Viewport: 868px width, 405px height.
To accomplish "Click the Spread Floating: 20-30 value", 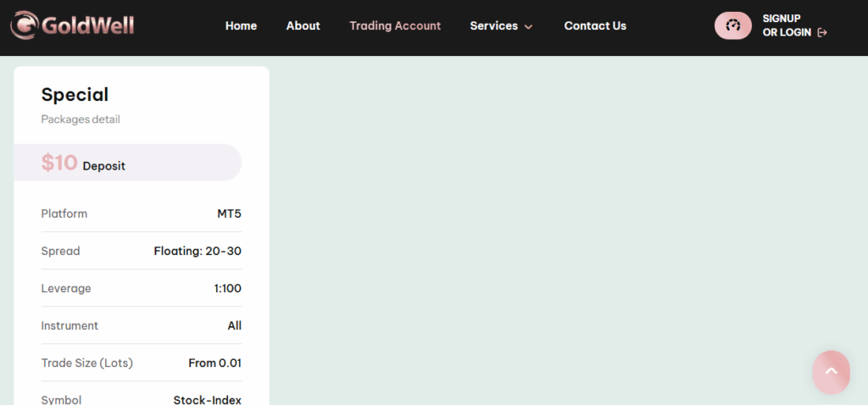I will tap(198, 251).
